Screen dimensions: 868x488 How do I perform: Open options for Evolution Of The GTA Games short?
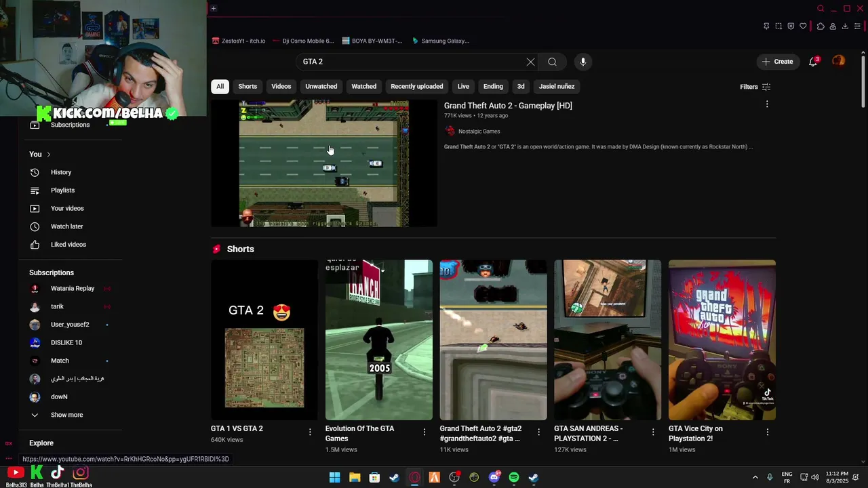[425, 432]
